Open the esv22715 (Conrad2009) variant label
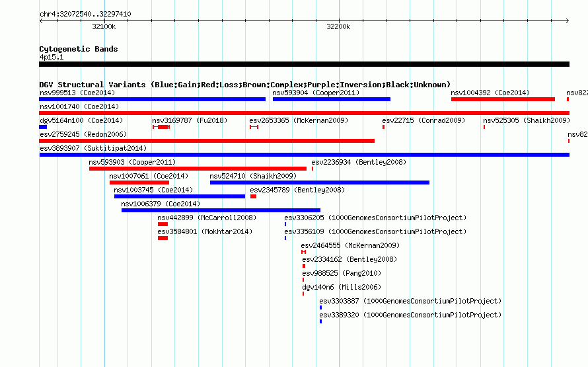Viewport: 588px width, 367px height. click(423, 120)
